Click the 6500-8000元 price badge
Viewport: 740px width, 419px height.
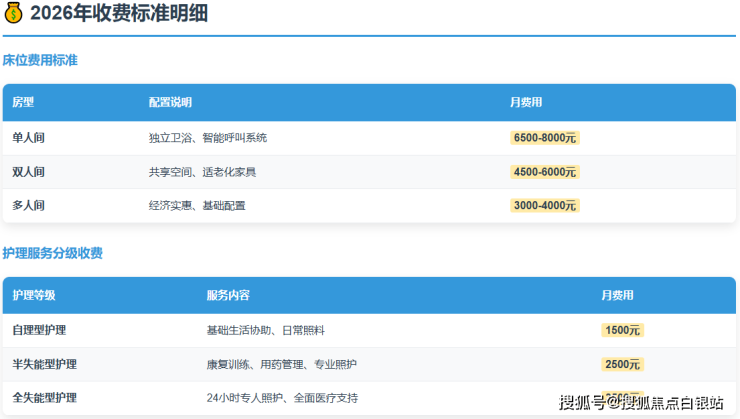pos(545,138)
